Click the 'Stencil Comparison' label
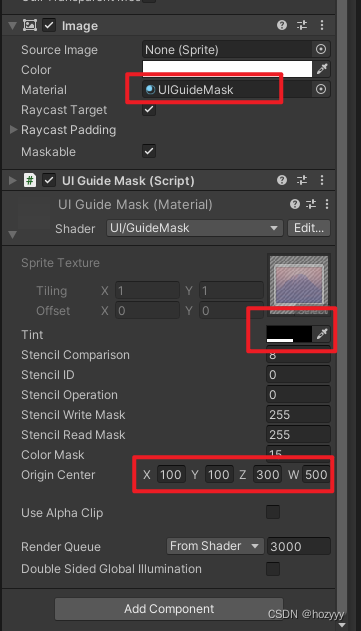This screenshot has height=631, width=361. click(75, 355)
